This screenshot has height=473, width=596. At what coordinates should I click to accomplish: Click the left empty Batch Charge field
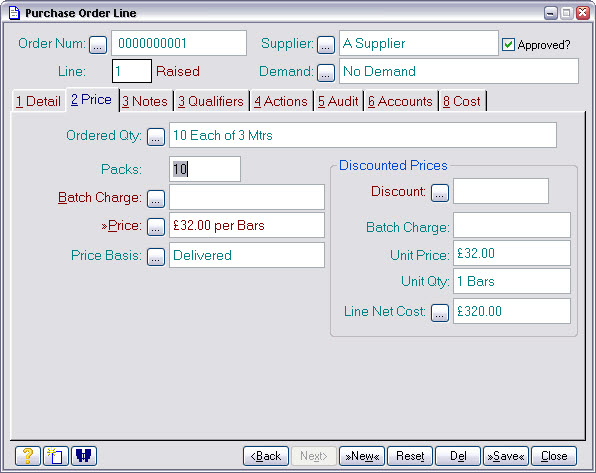point(247,197)
